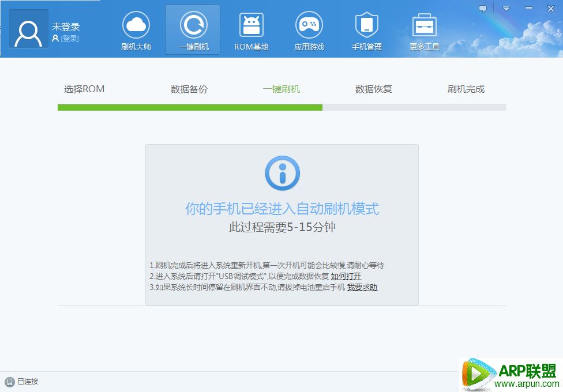Open the 如何打开 help link
Image resolution: width=563 pixels, height=392 pixels.
[x=346, y=276]
